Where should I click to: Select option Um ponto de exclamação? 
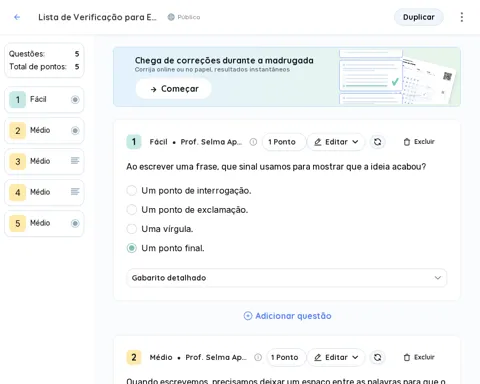132,210
